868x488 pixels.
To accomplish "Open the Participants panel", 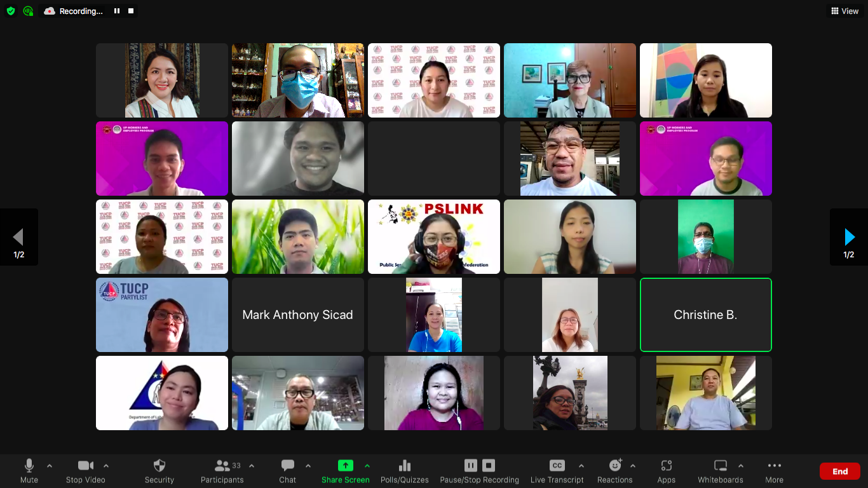I will [222, 470].
